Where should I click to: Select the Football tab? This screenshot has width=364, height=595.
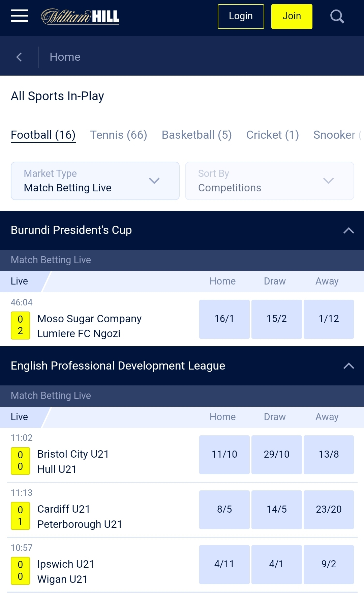point(43,135)
